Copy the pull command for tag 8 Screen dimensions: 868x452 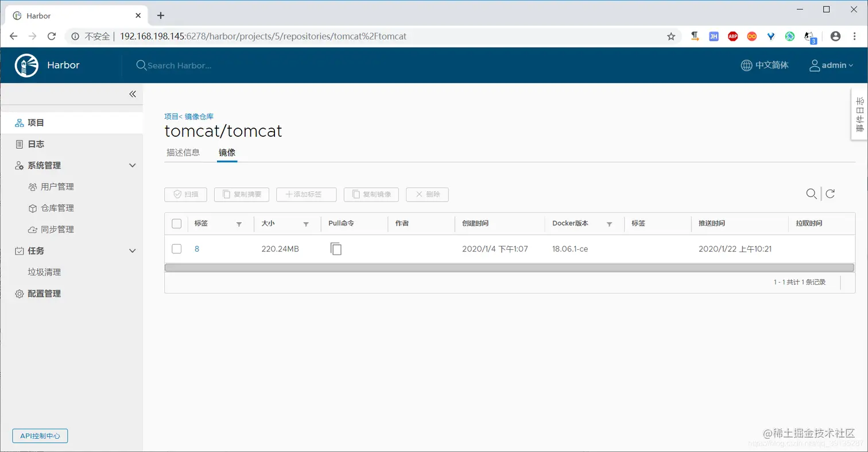pyautogui.click(x=336, y=249)
